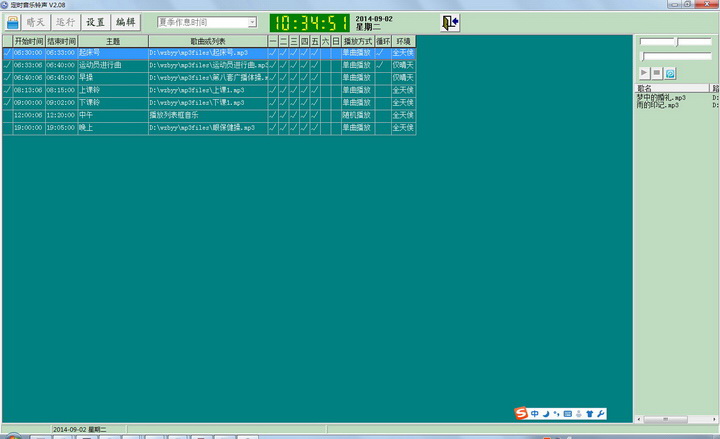Click the playlist scrollbar left arrow

click(x=639, y=419)
